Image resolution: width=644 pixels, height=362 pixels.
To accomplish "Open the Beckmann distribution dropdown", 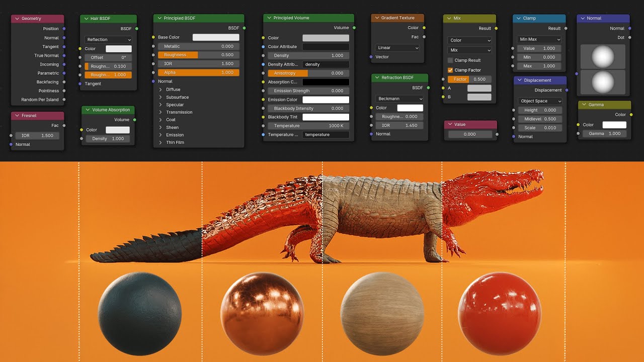I will coord(399,99).
